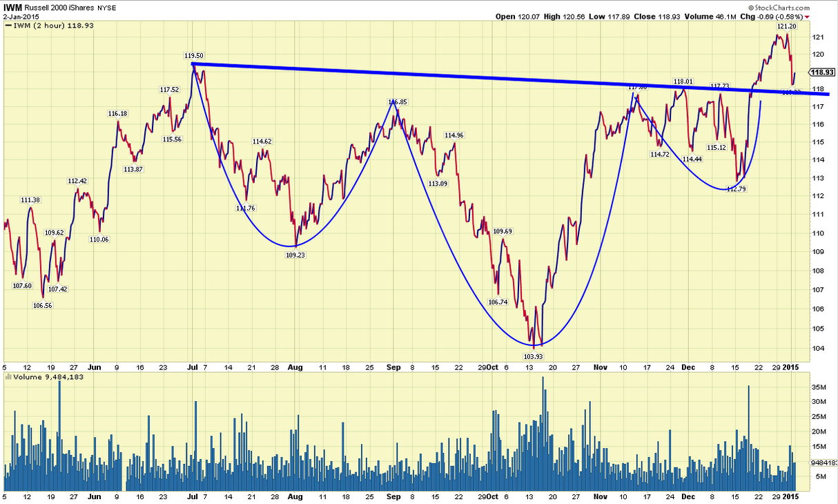Viewport: 838px width, 504px height.
Task: Click the 114.62 price label
Action: click(x=262, y=142)
